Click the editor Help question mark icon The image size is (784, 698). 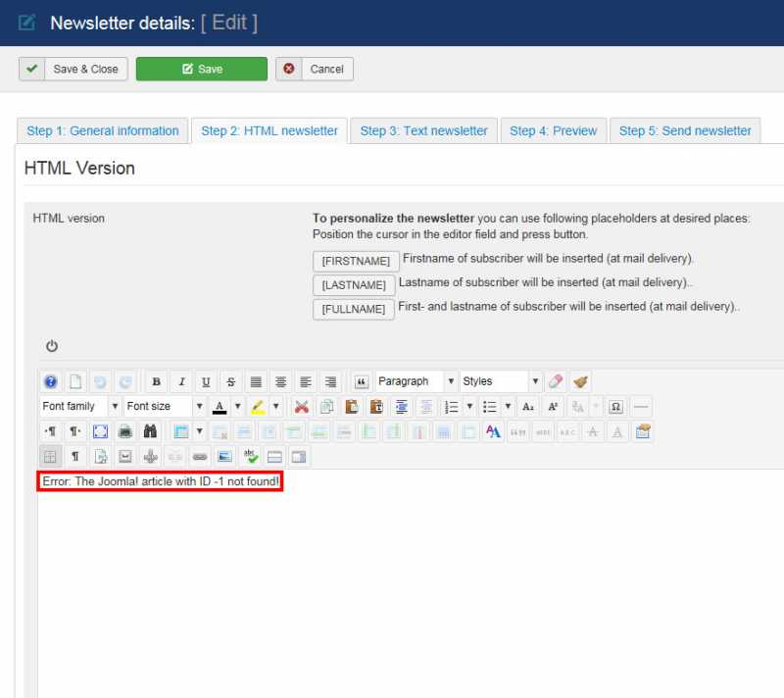coord(50,382)
